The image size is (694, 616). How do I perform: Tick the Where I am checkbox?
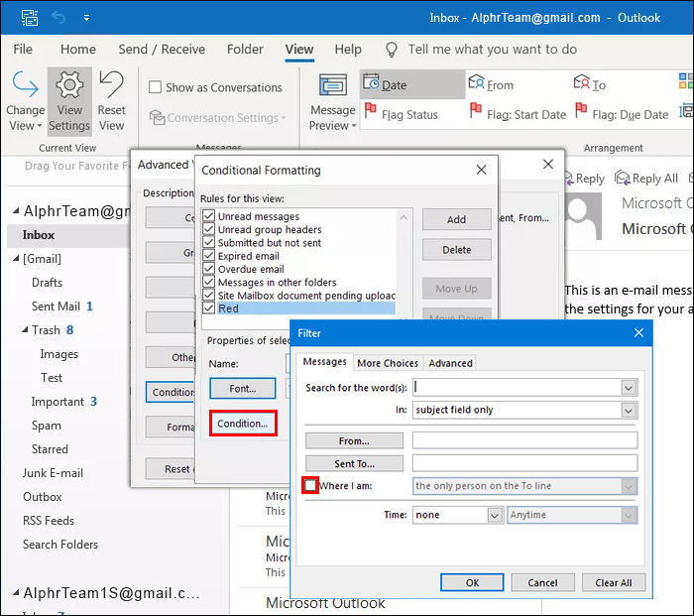click(311, 486)
